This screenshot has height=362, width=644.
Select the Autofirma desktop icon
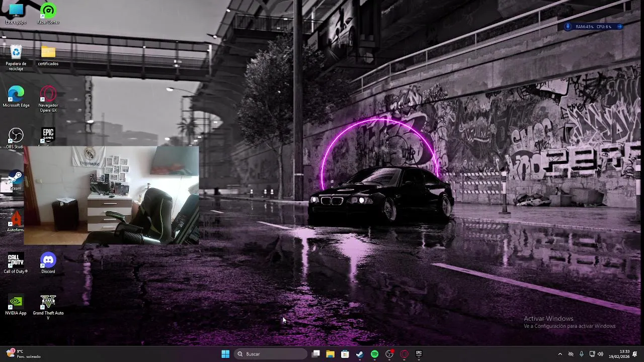(16, 222)
